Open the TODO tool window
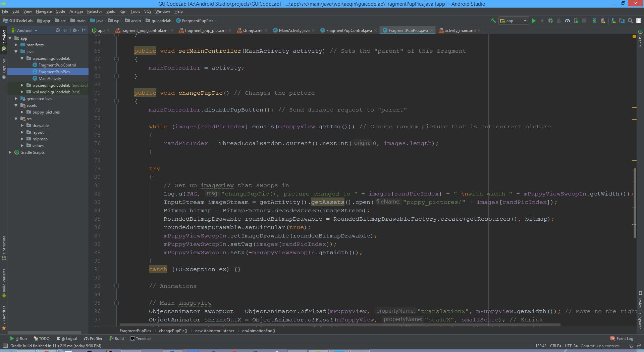The image size is (644, 352). tap(42, 339)
